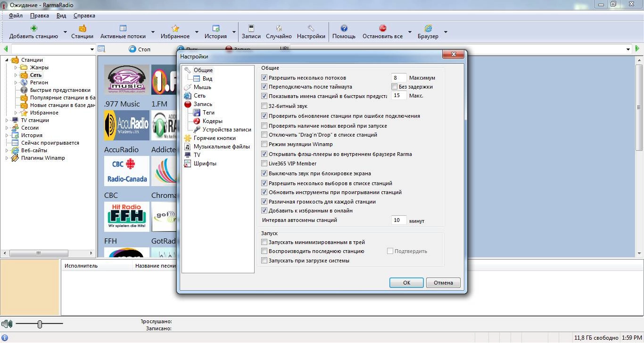644x343 pixels.
Task: Click the green forward arrow at right edge
Action: 637,49
